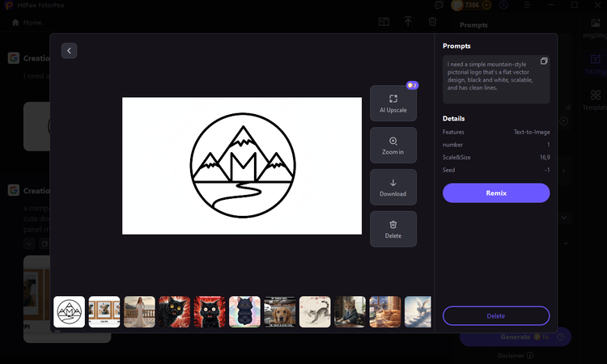This screenshot has height=364, width=607.
Task: Add credits with the plus icon
Action: coord(486,5)
